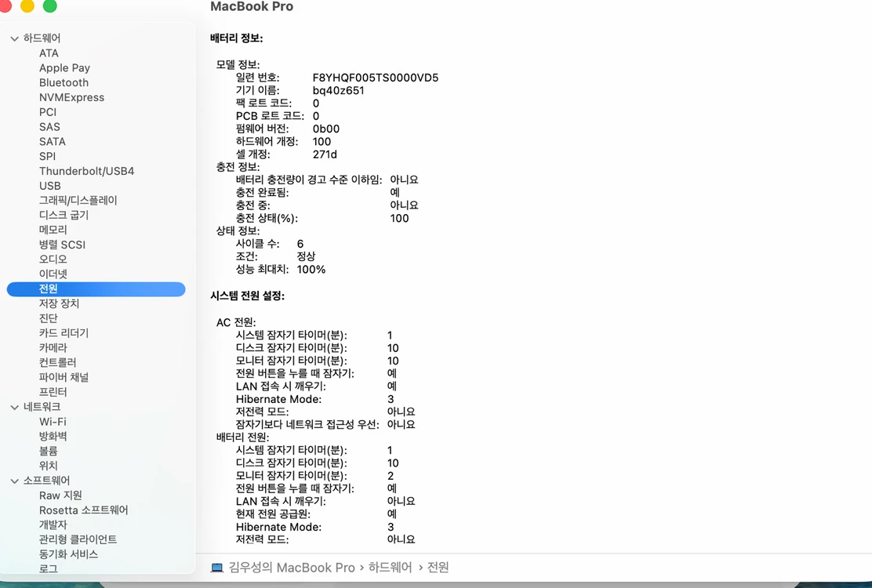The width and height of the screenshot is (872, 588).
Task: Click 조건 value 정상
Action: tap(307, 257)
